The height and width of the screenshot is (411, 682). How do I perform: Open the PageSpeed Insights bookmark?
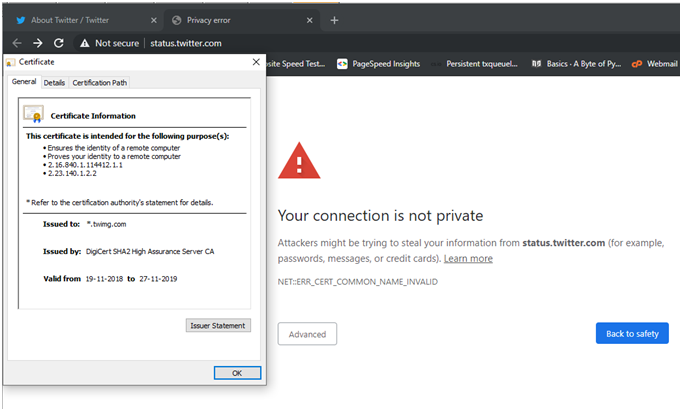[x=379, y=64]
